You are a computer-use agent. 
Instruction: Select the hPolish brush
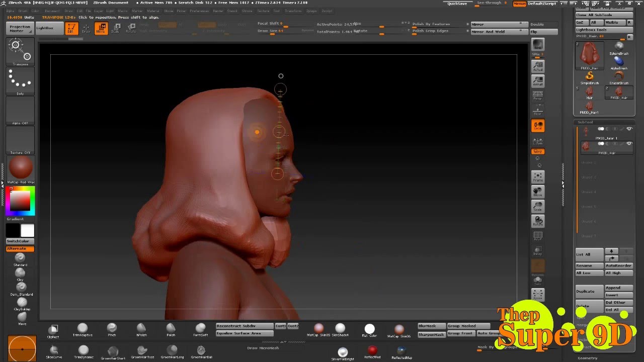(141, 330)
